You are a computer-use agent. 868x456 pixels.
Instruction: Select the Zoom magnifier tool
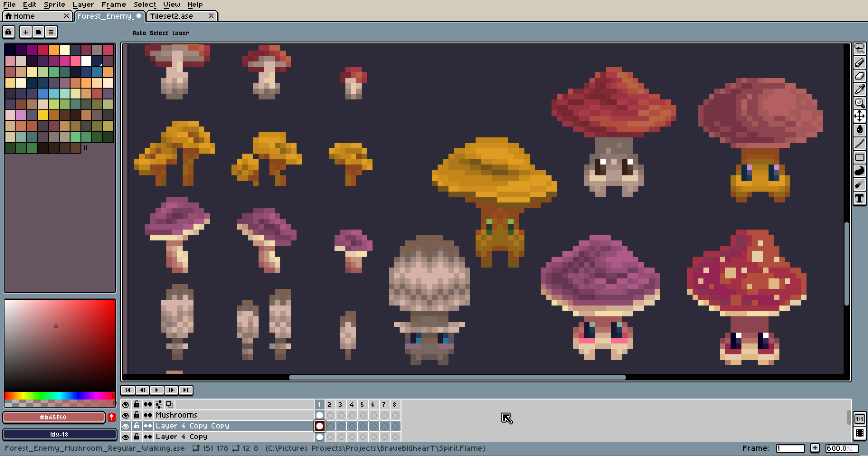point(859,103)
